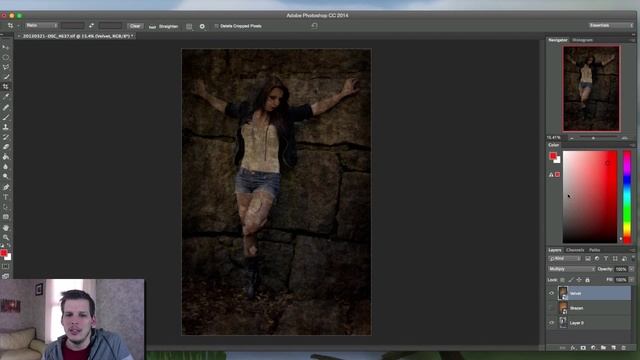Create new layer icon

(613, 348)
